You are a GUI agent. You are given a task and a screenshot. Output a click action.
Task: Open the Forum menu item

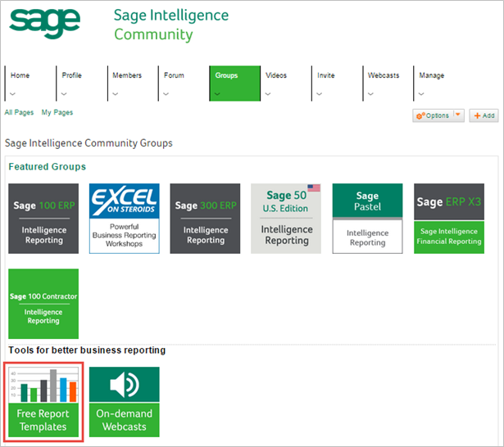[x=174, y=75]
